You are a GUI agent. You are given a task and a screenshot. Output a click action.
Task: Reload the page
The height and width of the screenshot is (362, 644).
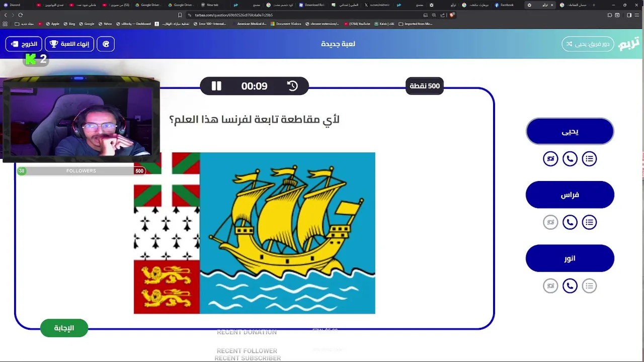click(21, 15)
